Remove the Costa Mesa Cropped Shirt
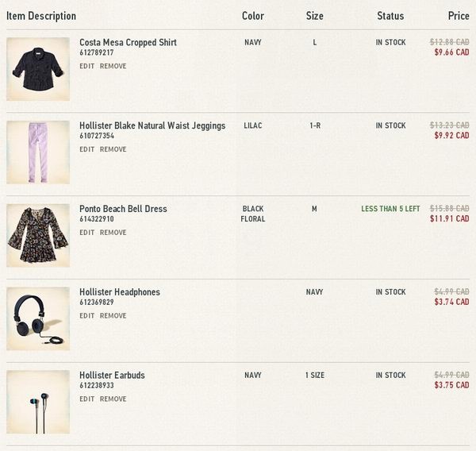 pyautogui.click(x=113, y=66)
